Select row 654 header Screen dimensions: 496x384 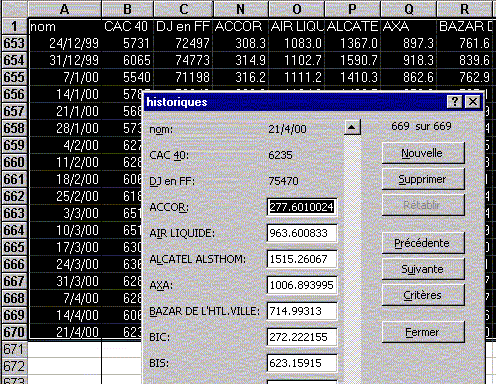click(x=14, y=60)
